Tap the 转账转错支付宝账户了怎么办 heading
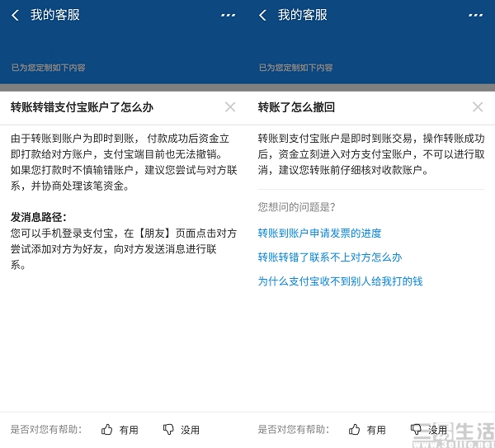 pyautogui.click(x=82, y=107)
